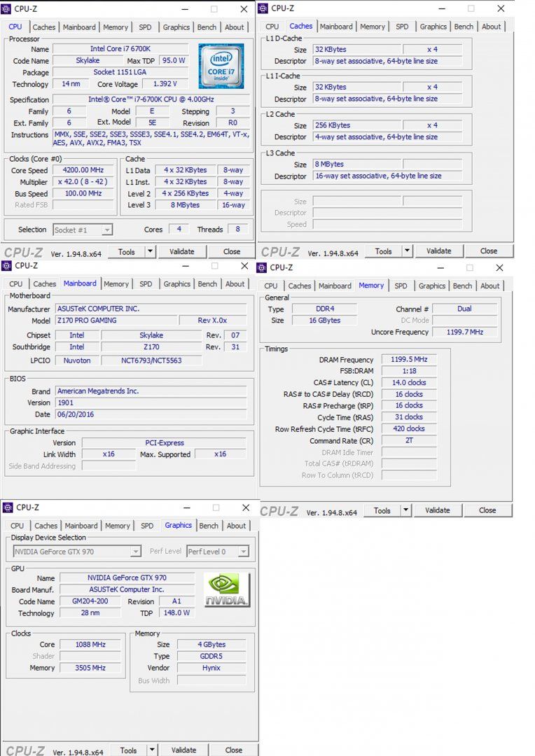The width and height of the screenshot is (535, 756).
Task: Click the GPU memory Vendor value Hynix
Action: coord(211,668)
